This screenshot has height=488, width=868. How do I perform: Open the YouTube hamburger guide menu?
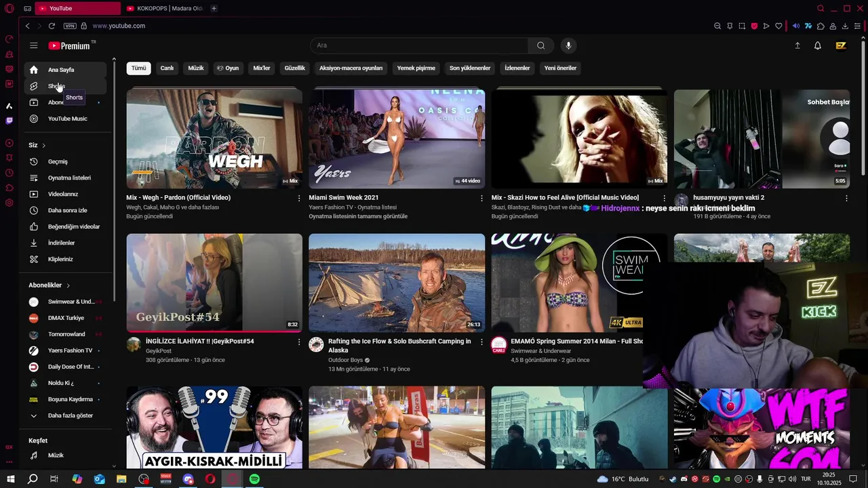point(33,45)
